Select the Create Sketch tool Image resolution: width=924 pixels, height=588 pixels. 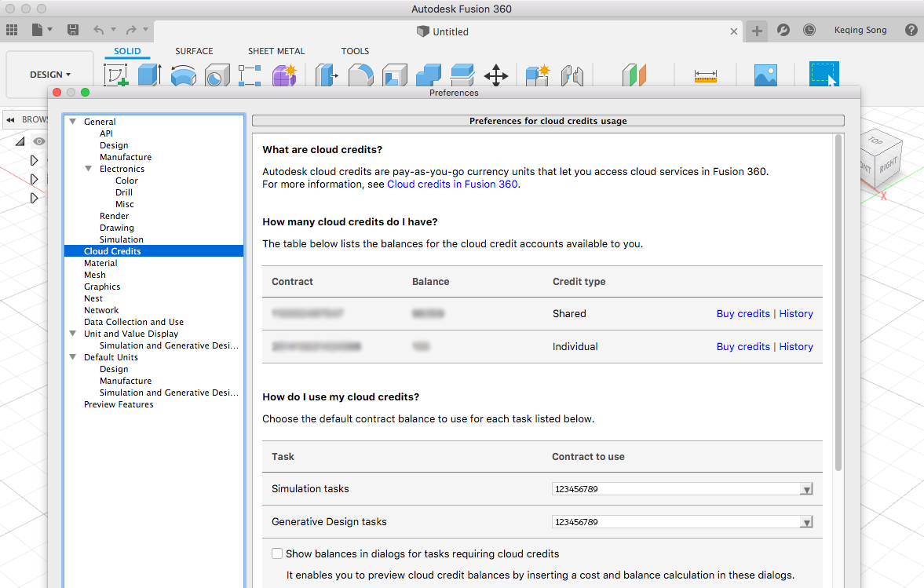coord(116,75)
